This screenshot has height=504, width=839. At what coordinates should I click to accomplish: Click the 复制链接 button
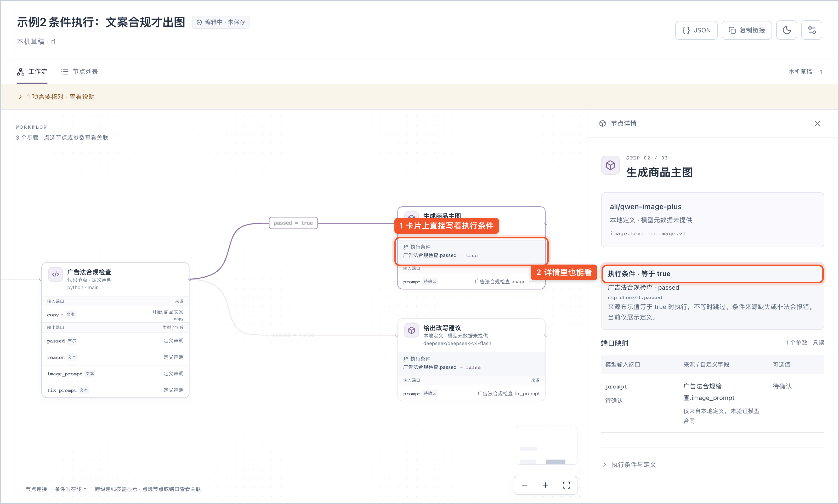(x=747, y=30)
